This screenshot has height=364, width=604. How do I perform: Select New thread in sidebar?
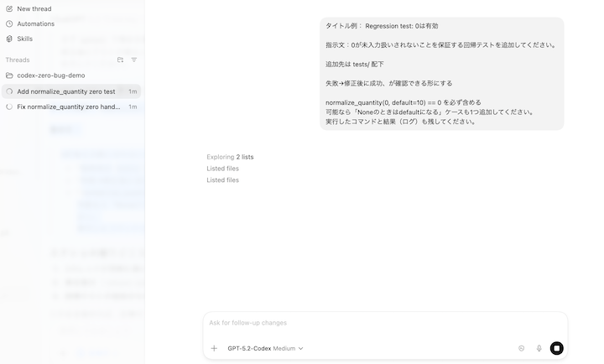pos(34,8)
